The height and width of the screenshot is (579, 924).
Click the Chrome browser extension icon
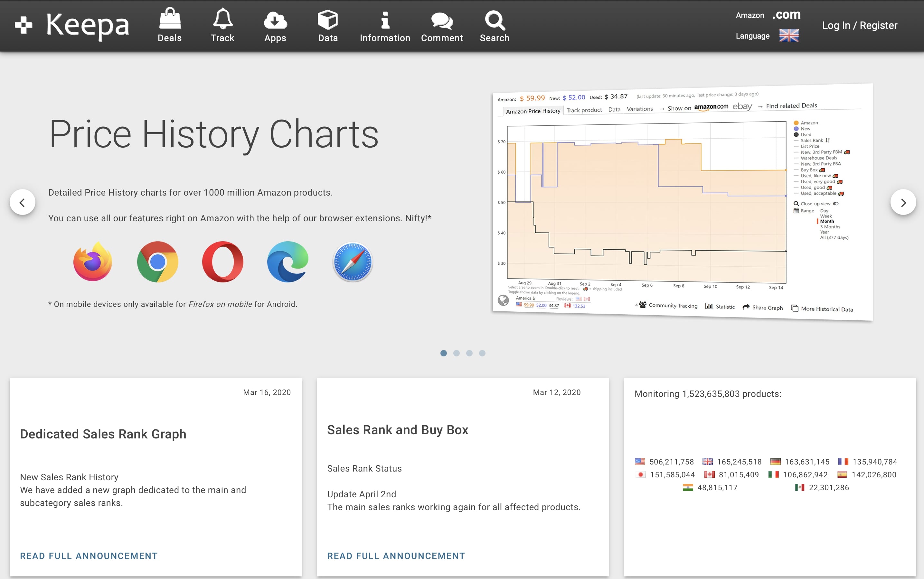[x=157, y=262]
